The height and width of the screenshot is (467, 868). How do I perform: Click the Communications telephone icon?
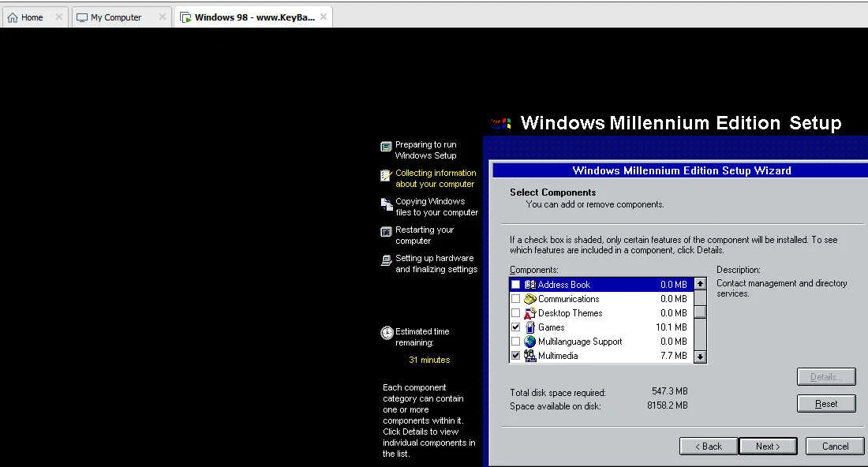[x=529, y=299]
